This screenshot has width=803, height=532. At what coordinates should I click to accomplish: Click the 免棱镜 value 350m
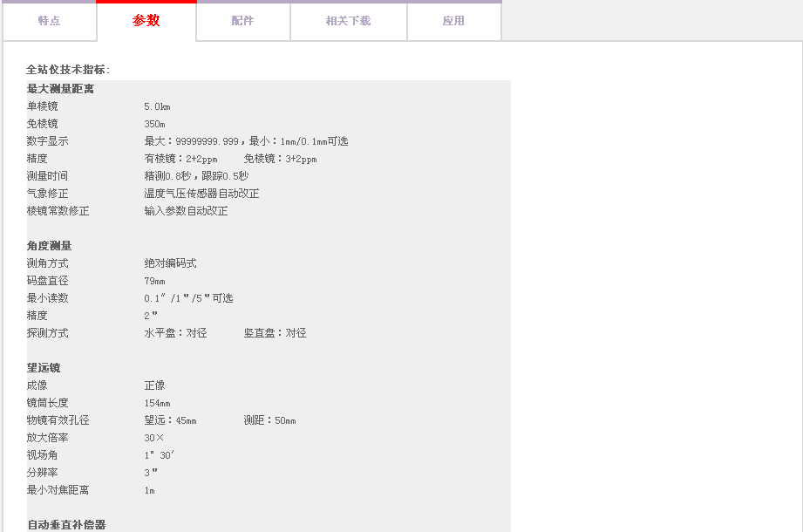[154, 124]
